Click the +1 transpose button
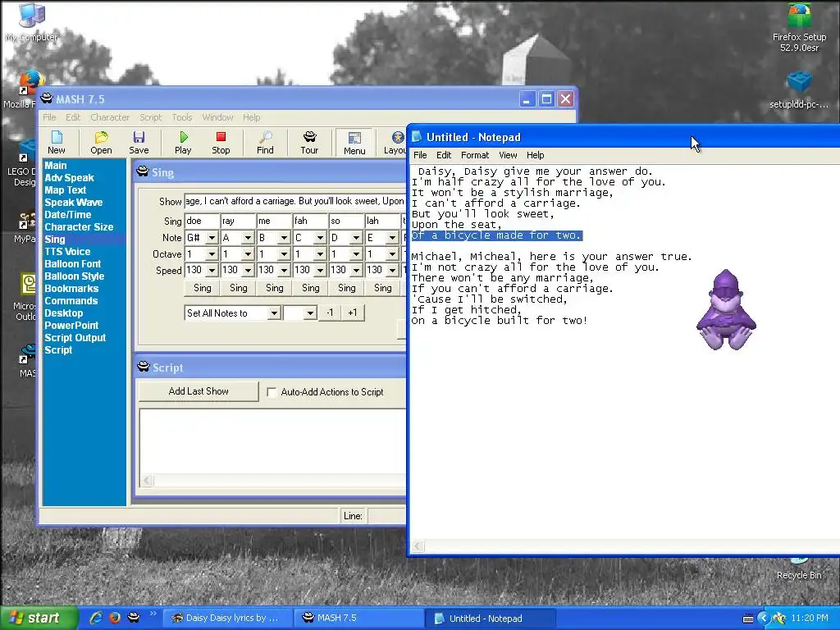 (x=353, y=313)
